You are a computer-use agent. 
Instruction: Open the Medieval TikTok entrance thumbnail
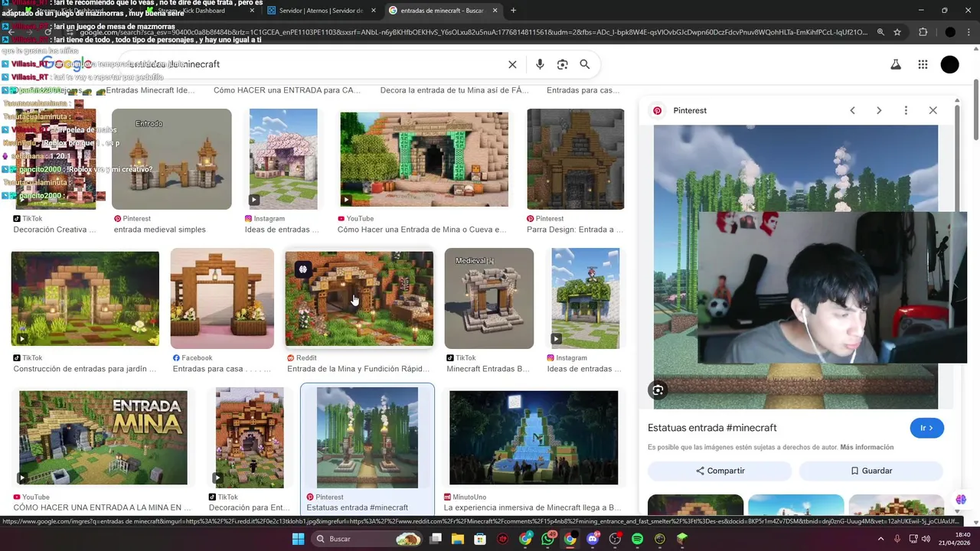click(x=489, y=298)
